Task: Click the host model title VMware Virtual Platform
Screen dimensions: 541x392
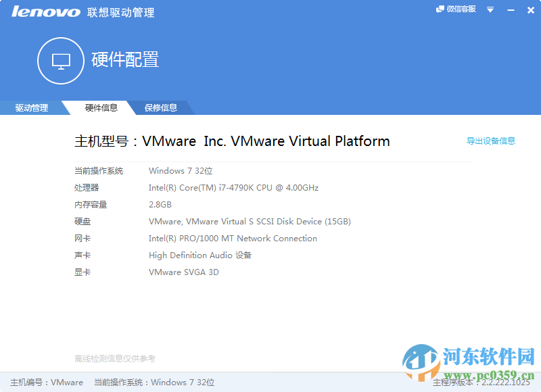Action: 232,141
